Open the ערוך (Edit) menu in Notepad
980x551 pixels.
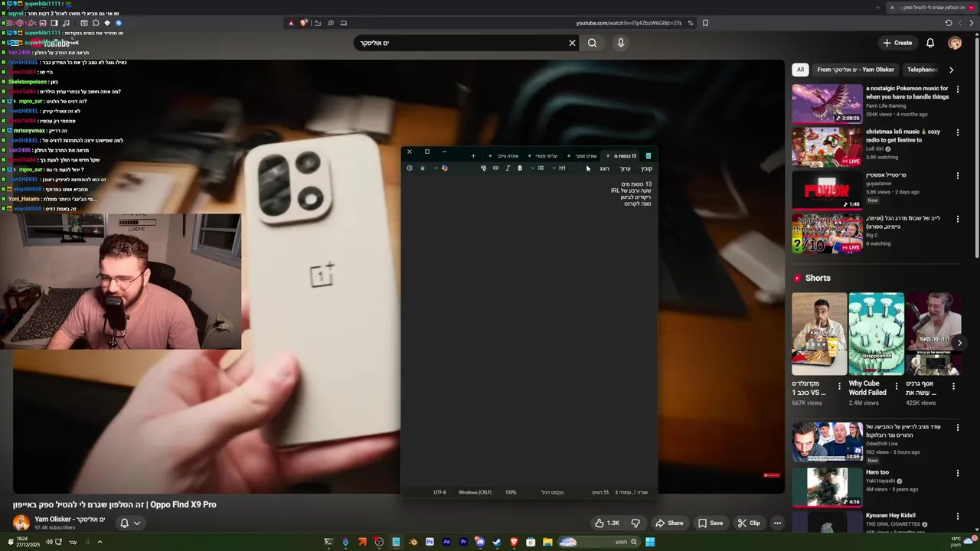(x=626, y=168)
